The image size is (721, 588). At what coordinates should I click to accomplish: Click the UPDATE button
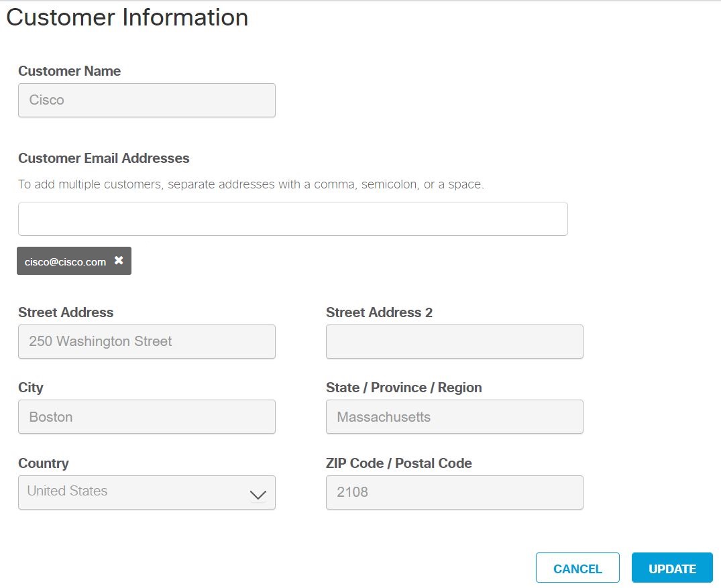click(x=672, y=568)
